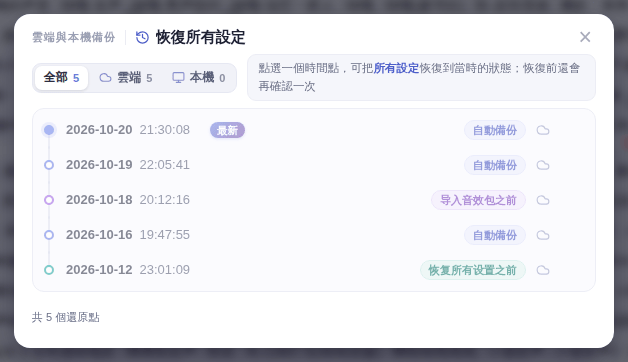
Task: Choose restore point 2026-10-12 date text
Action: pyautogui.click(x=99, y=270)
